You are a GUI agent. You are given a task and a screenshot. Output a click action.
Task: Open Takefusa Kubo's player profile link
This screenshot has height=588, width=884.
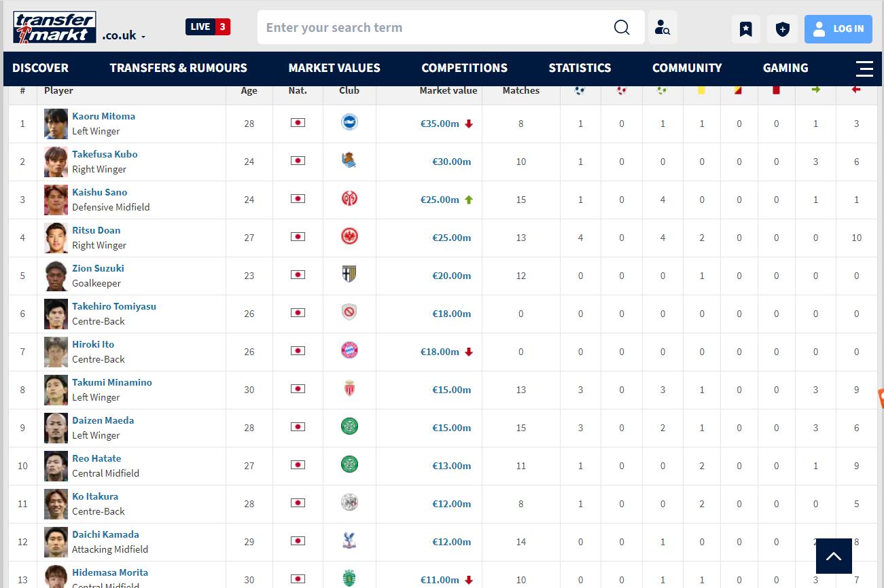[105, 154]
